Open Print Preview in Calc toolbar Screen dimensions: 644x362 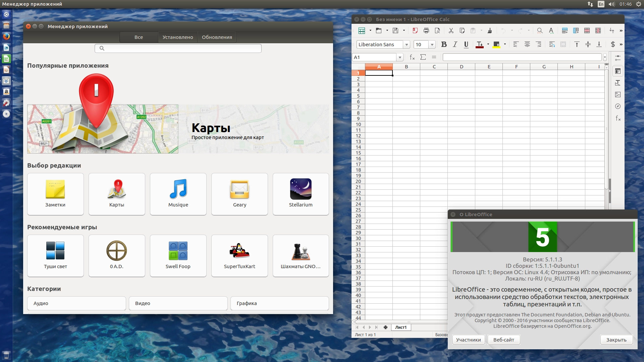tap(437, 31)
